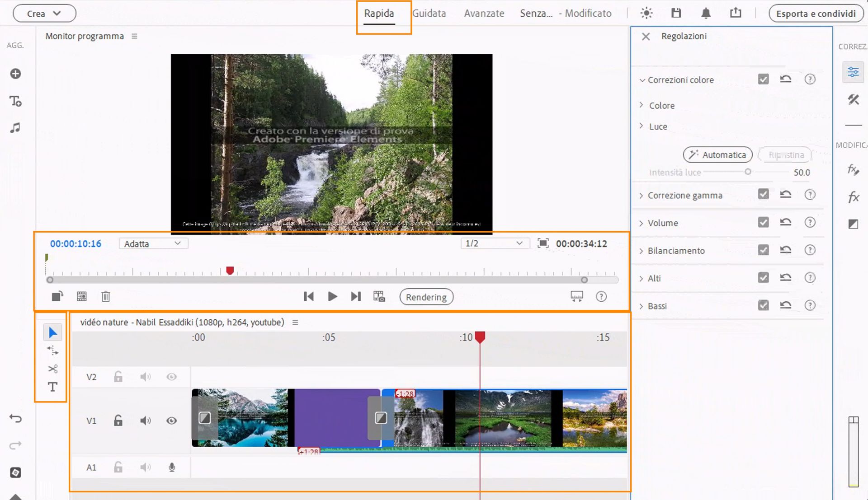Click the Rendering button
The image size is (868, 500).
click(x=426, y=297)
